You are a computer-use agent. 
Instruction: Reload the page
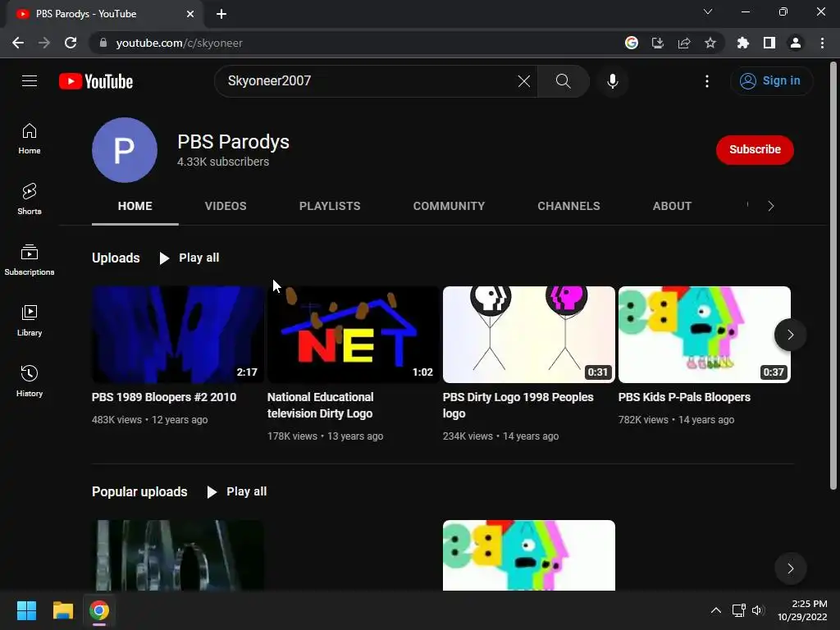(x=71, y=43)
